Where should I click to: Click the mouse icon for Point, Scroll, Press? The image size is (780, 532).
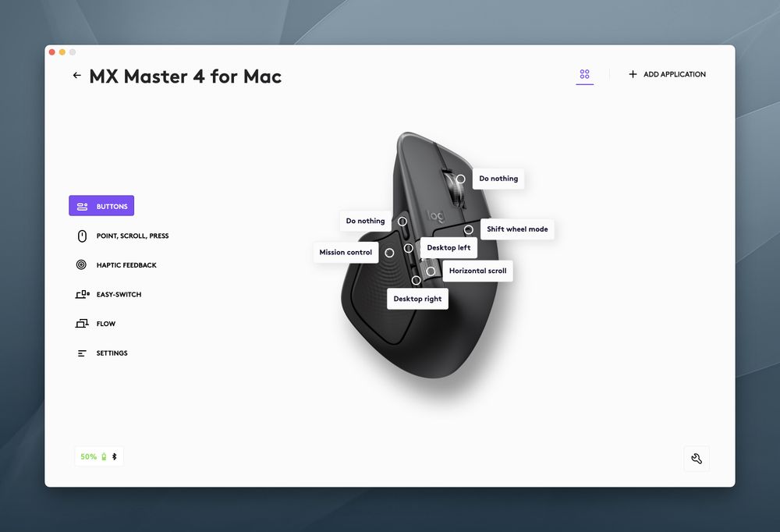82,236
